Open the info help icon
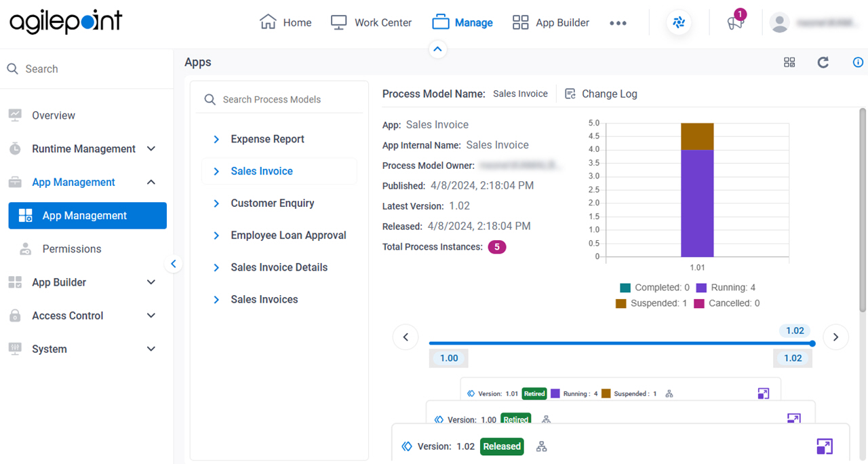The width and height of the screenshot is (868, 464). point(858,62)
